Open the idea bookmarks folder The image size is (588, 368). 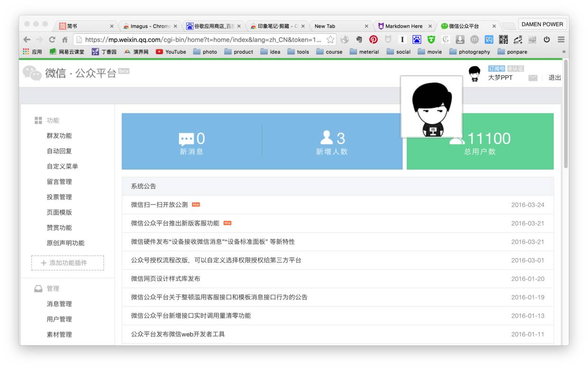tap(270, 52)
